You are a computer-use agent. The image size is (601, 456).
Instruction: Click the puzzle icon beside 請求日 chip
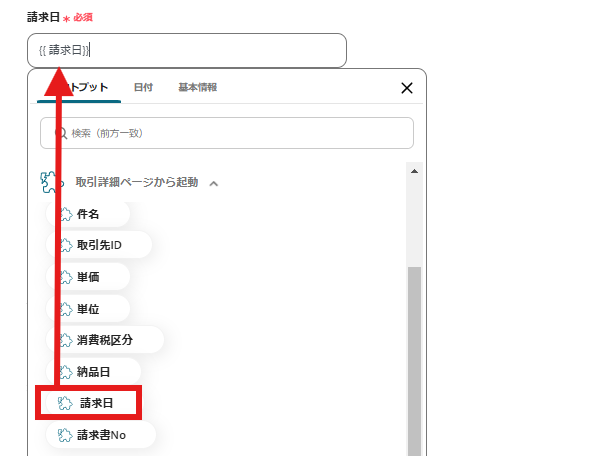click(x=65, y=403)
